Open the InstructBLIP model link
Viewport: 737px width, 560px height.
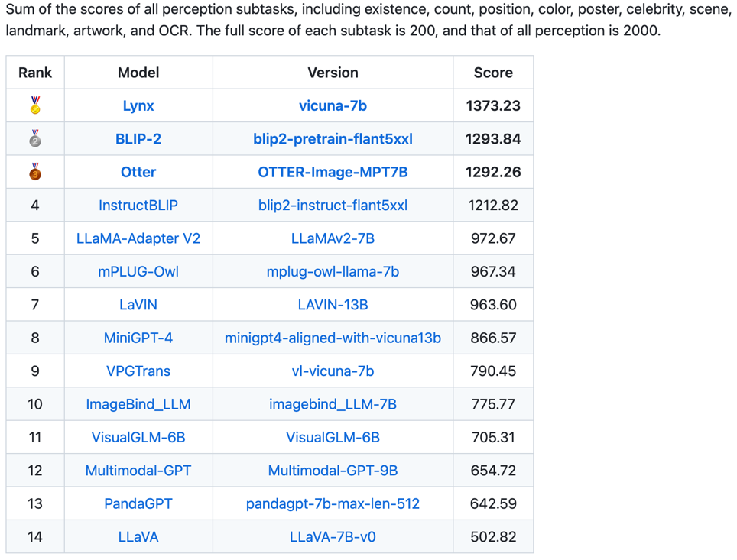(x=138, y=206)
